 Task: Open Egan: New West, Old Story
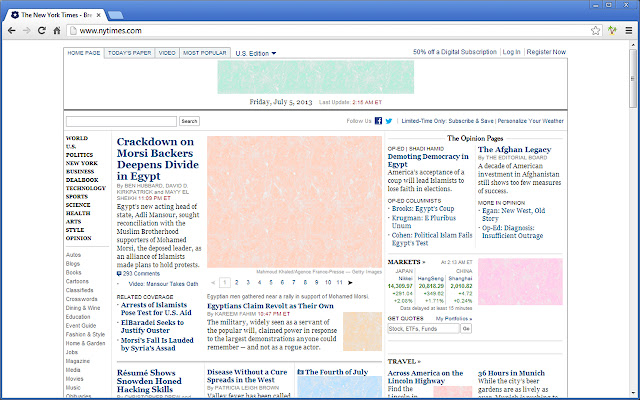pos(513,215)
